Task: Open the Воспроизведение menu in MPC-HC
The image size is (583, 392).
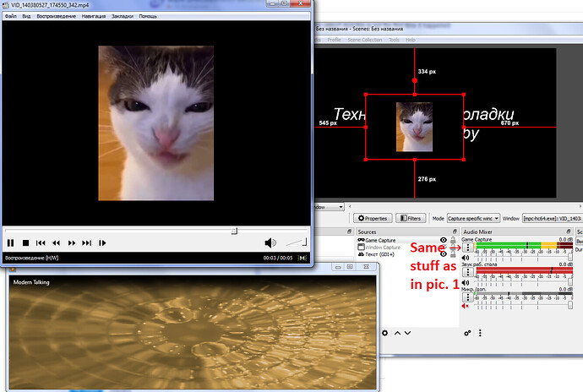Action: click(56, 16)
